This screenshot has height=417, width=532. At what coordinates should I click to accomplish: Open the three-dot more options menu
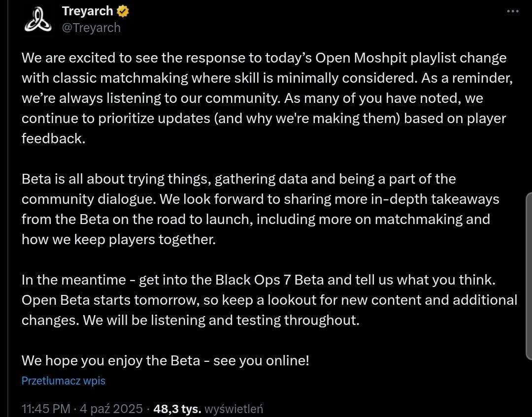(x=513, y=11)
